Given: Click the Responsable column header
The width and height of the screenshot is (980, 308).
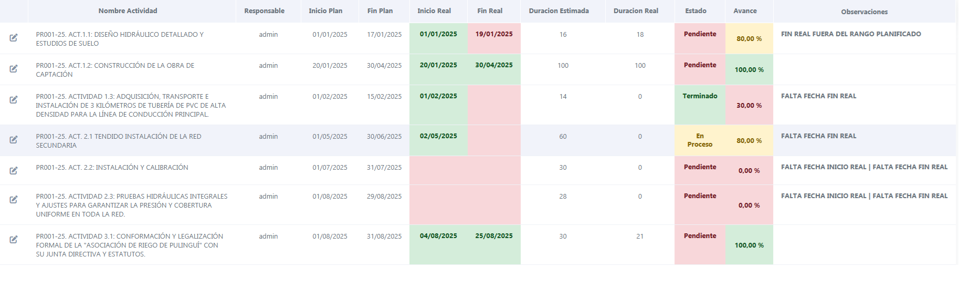Looking at the screenshot, I should pos(264,11).
